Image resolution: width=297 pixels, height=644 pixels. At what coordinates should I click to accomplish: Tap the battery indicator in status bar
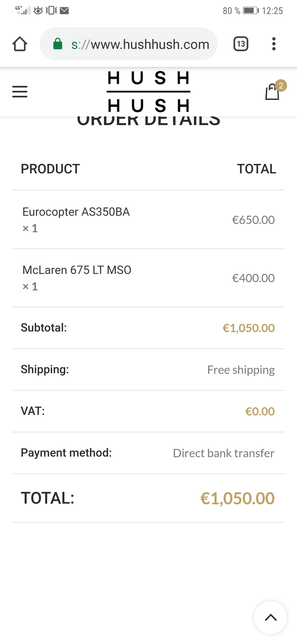pos(251,11)
